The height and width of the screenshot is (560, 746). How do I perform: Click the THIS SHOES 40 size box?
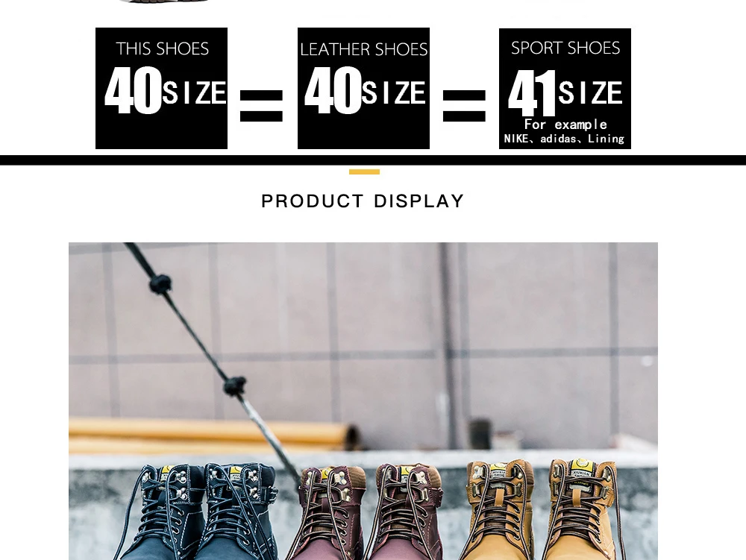click(x=161, y=89)
